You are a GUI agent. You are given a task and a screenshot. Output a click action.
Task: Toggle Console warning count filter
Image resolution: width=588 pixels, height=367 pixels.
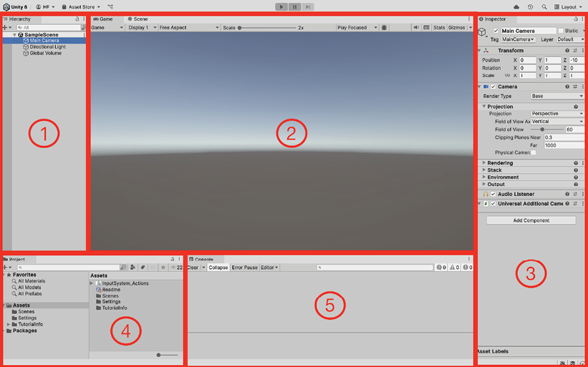[x=454, y=268]
